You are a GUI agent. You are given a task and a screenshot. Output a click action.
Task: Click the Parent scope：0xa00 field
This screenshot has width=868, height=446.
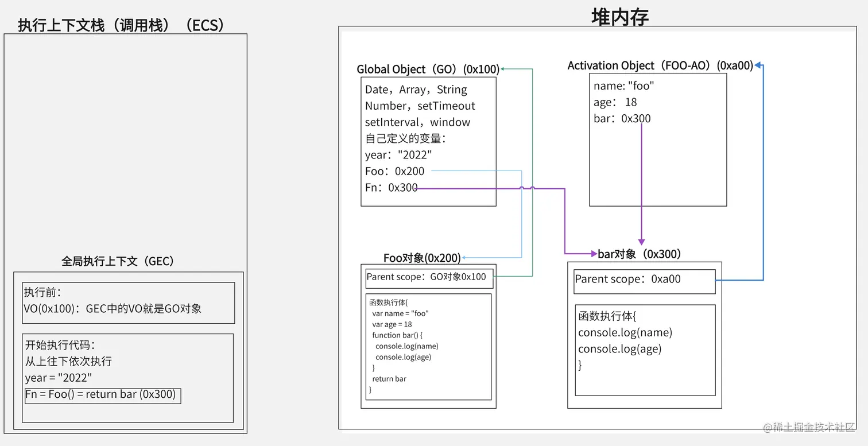pyautogui.click(x=631, y=279)
